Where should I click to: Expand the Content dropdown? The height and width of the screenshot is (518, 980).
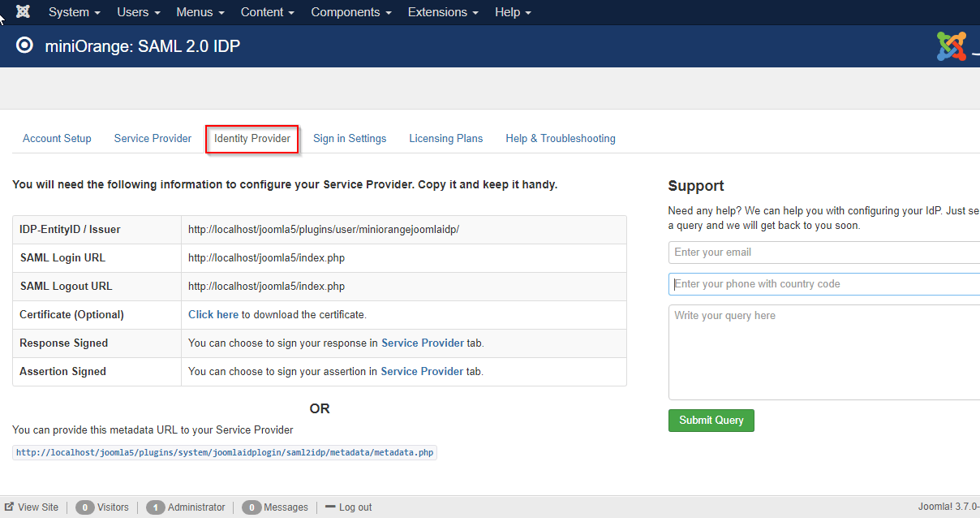pos(268,12)
